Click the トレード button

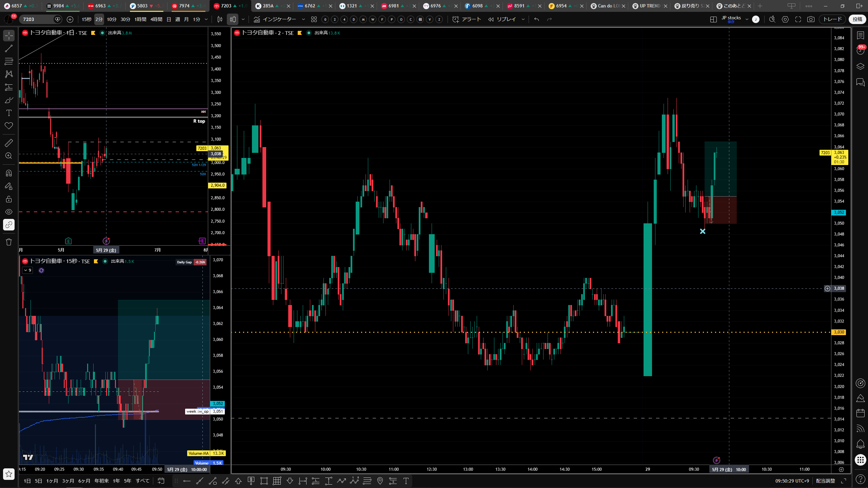pyautogui.click(x=832, y=19)
